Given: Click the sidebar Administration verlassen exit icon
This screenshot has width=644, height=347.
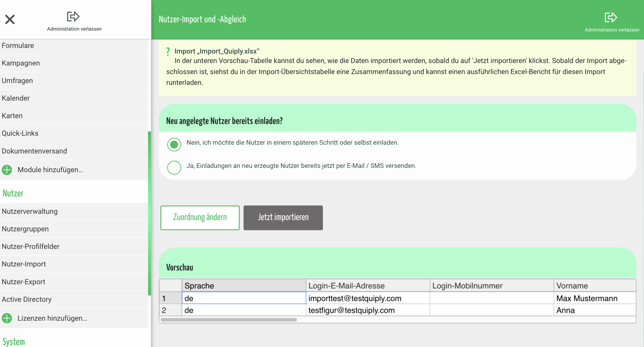Looking at the screenshot, I should pos(73,16).
